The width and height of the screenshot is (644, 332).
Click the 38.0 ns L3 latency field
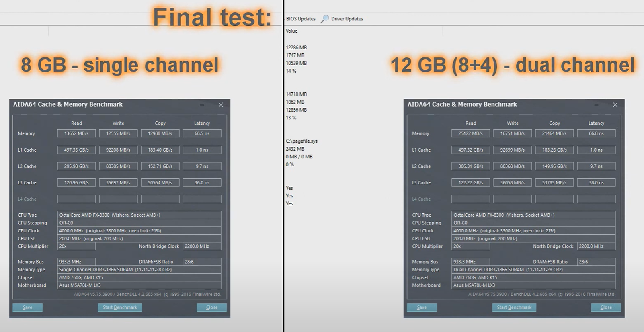596,183
